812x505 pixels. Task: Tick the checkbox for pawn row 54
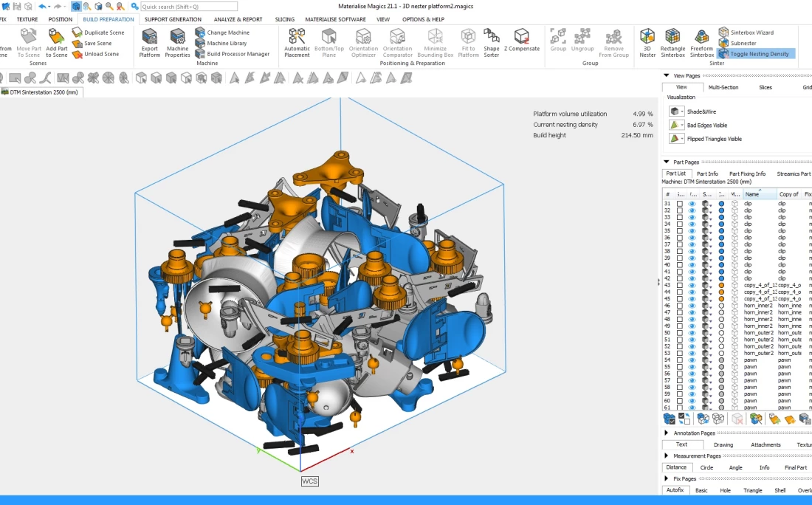pos(680,360)
